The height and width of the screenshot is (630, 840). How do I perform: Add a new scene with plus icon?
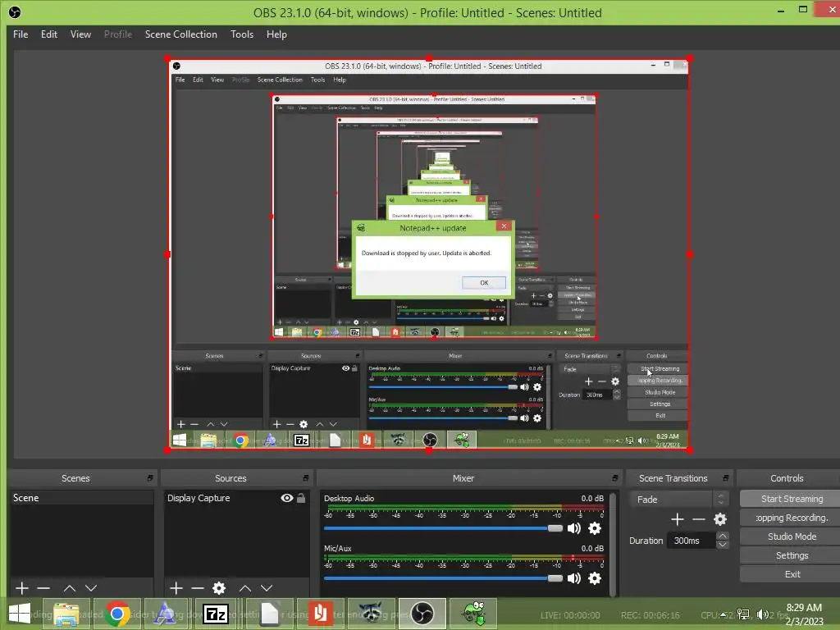pos(22,588)
